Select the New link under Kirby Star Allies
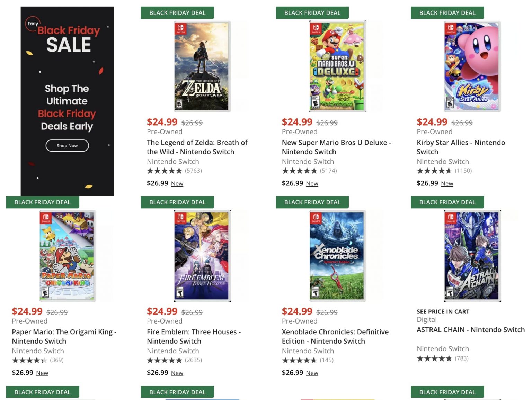Screen dimensions: 532x400 [x=447, y=184]
